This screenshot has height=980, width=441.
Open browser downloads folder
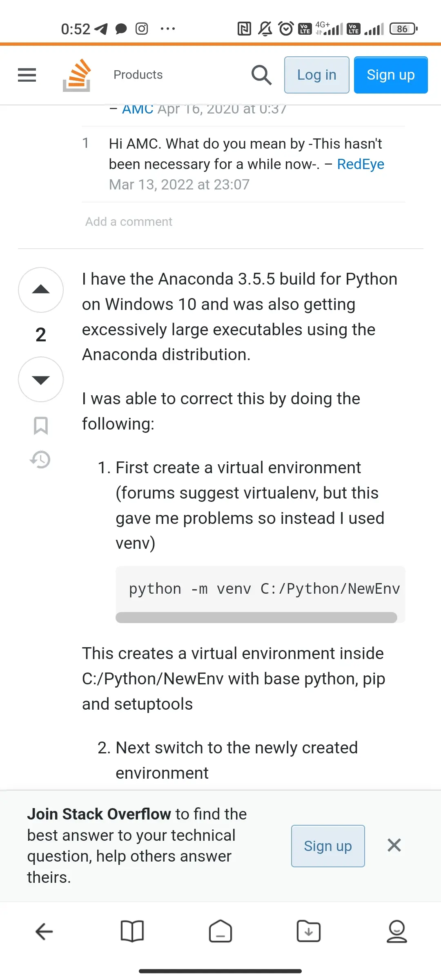click(309, 931)
